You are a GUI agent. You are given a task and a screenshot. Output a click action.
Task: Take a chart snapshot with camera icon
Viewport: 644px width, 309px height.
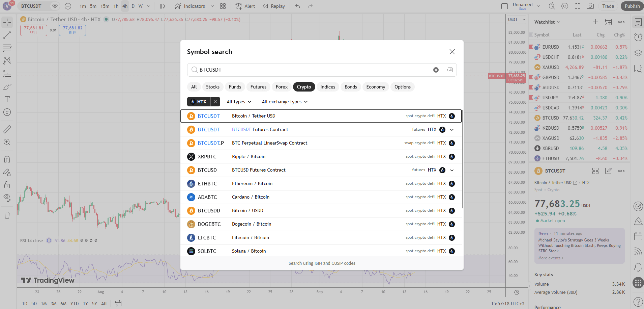(590, 6)
